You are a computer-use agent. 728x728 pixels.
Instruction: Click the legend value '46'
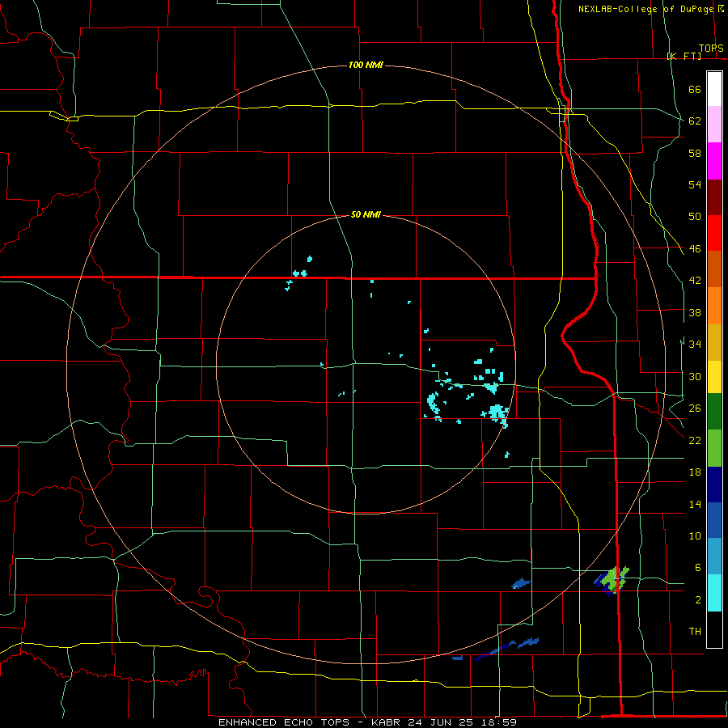click(x=695, y=249)
